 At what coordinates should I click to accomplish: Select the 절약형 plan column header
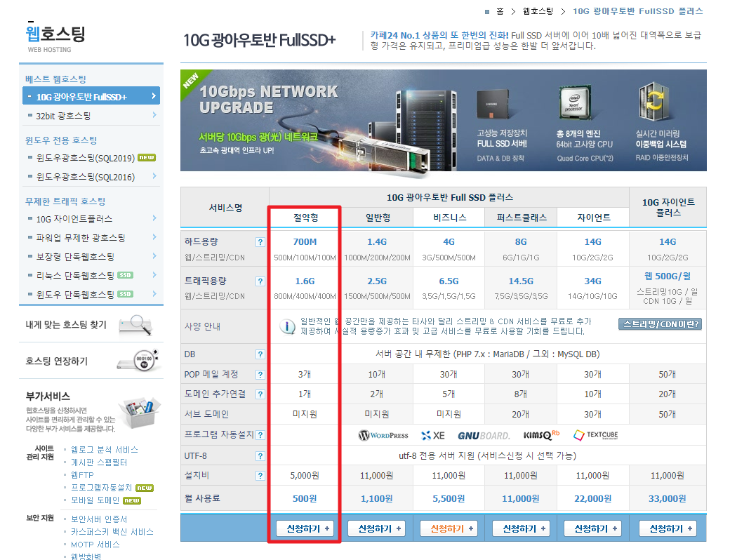click(306, 218)
